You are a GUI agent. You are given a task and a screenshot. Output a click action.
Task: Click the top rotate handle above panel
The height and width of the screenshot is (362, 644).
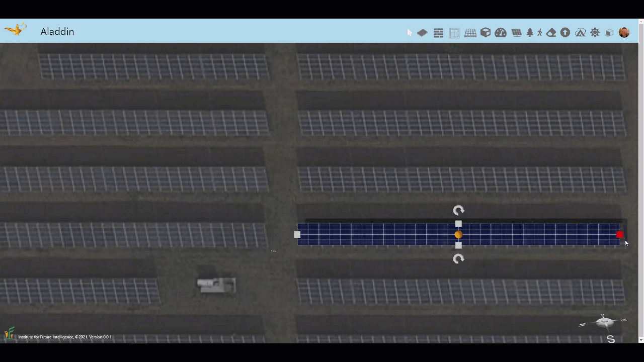point(458,210)
